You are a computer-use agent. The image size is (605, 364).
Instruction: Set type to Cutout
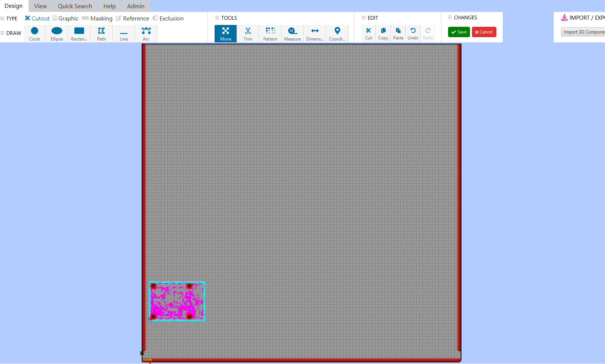pyautogui.click(x=37, y=18)
